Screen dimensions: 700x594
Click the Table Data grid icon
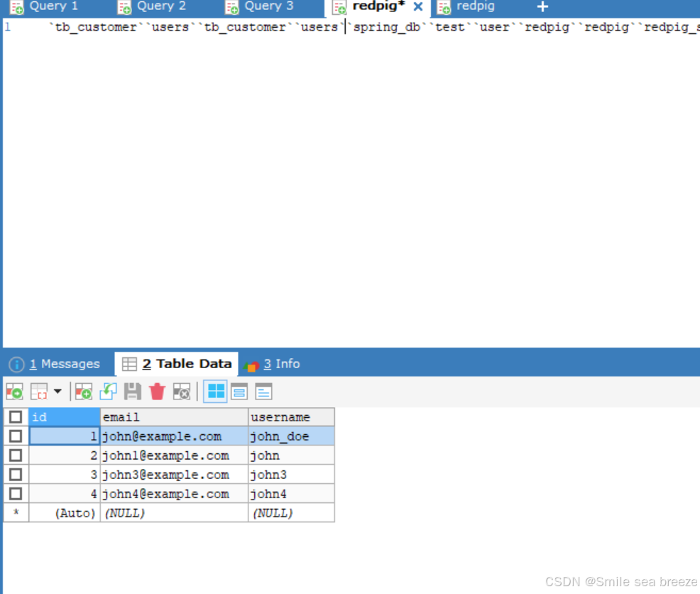(x=129, y=364)
